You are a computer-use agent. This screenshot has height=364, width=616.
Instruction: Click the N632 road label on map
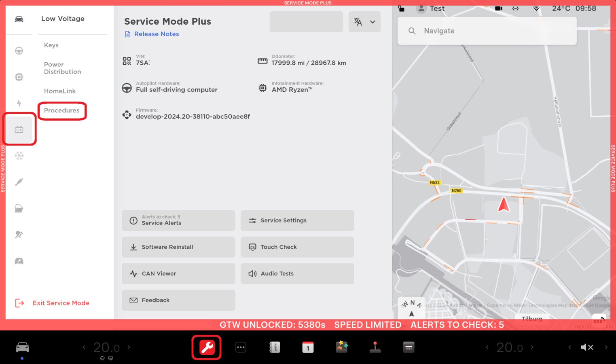[435, 182]
